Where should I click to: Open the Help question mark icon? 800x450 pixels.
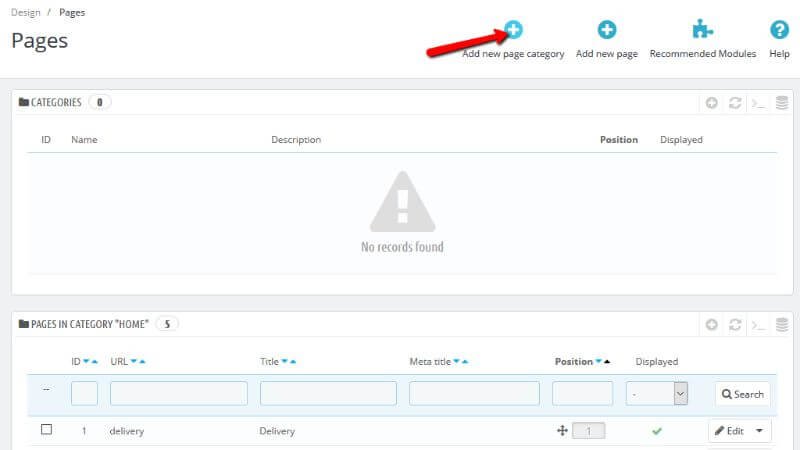click(x=779, y=30)
